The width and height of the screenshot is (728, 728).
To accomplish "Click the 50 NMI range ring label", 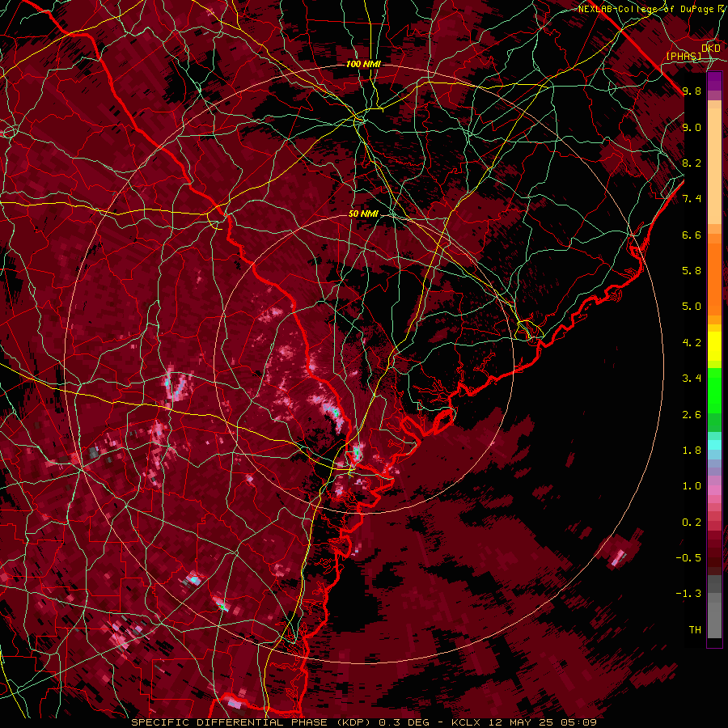I will [363, 214].
